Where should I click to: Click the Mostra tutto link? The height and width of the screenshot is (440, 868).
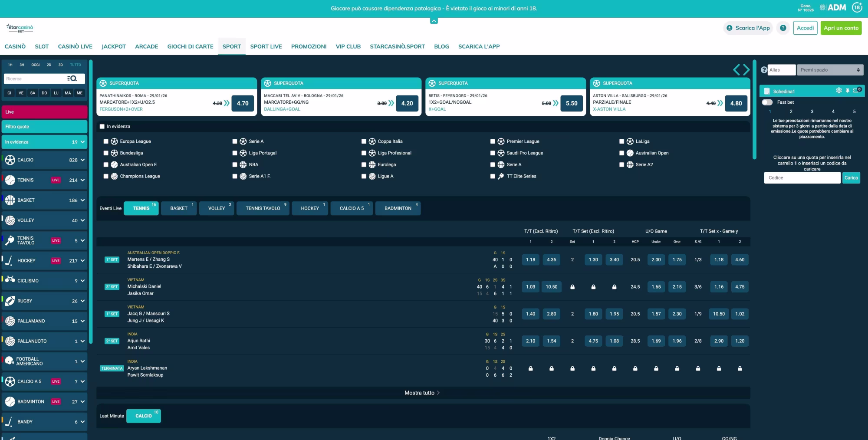[x=420, y=393]
